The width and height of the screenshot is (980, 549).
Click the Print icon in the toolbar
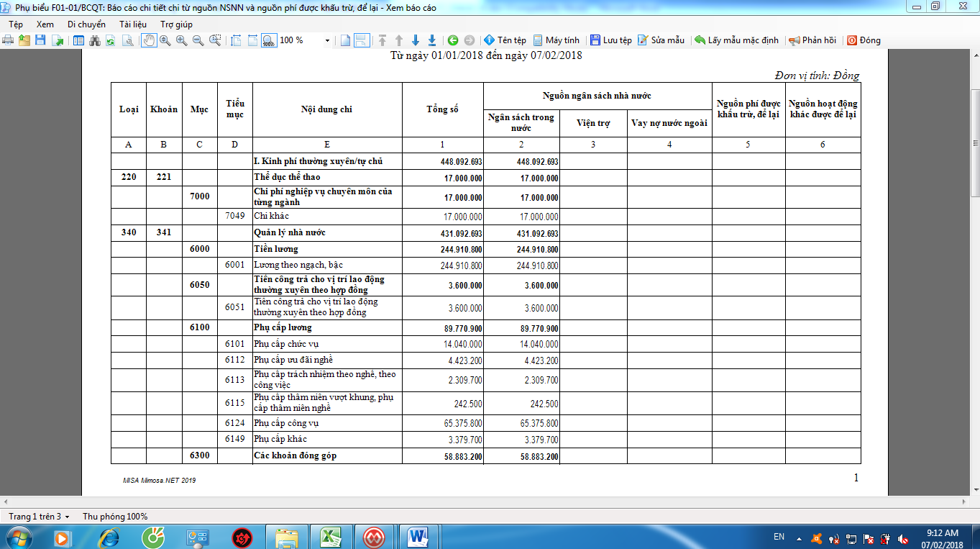tap(8, 40)
